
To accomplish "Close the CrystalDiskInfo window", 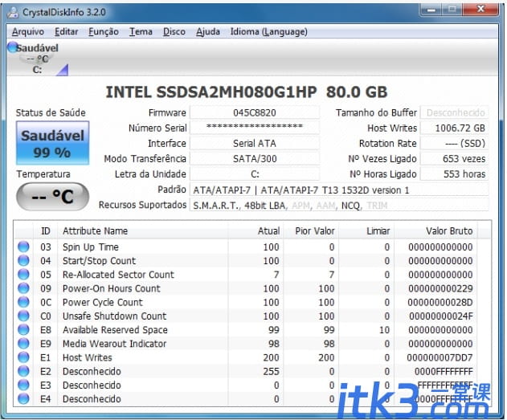I will click(x=480, y=10).
